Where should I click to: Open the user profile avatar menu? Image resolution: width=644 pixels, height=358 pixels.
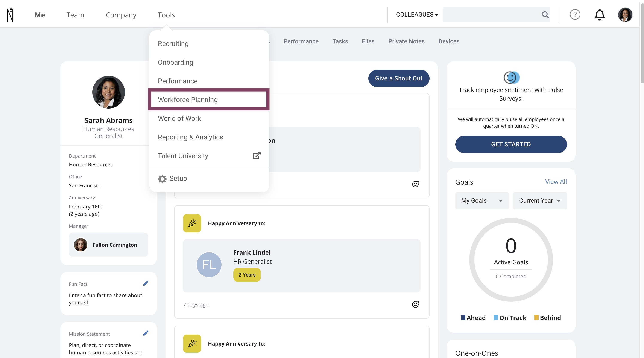[625, 15]
